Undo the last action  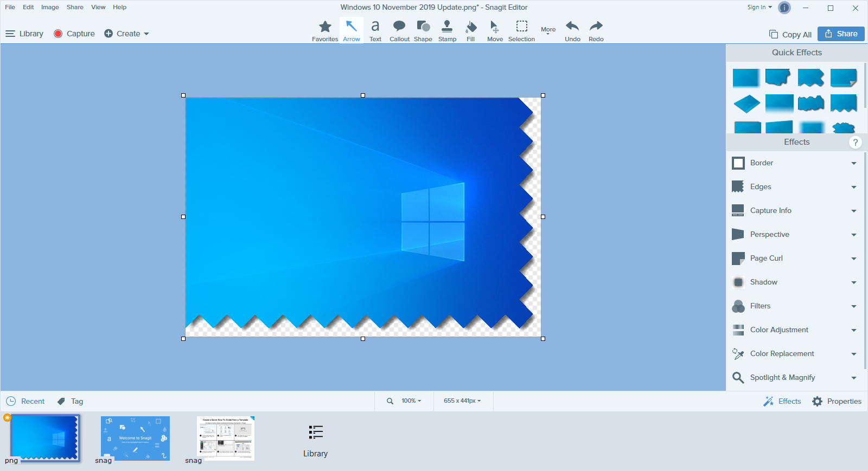coord(572,31)
